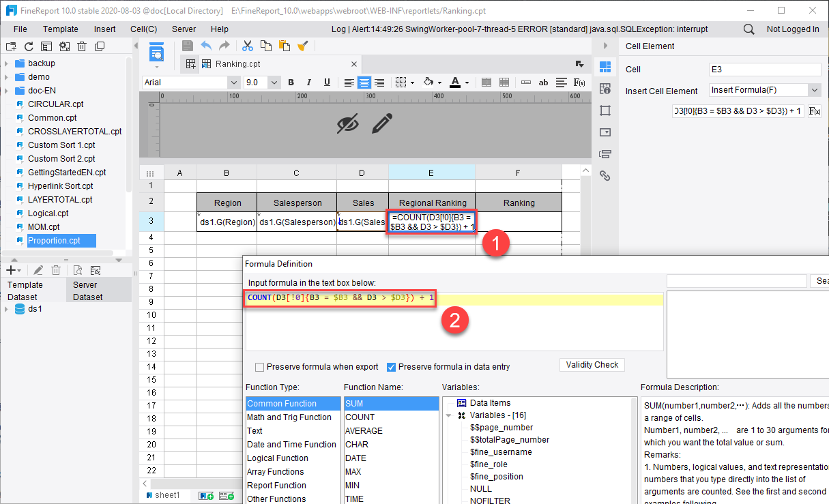Select COUNT in Function Name list
This screenshot has height=504, width=829.
click(x=360, y=417)
